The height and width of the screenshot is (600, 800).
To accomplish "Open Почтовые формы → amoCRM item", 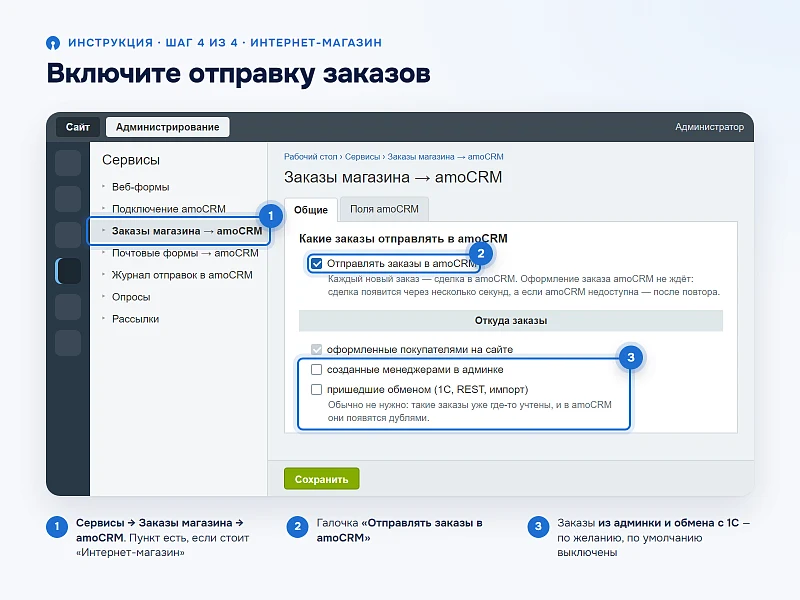I will click(185, 253).
